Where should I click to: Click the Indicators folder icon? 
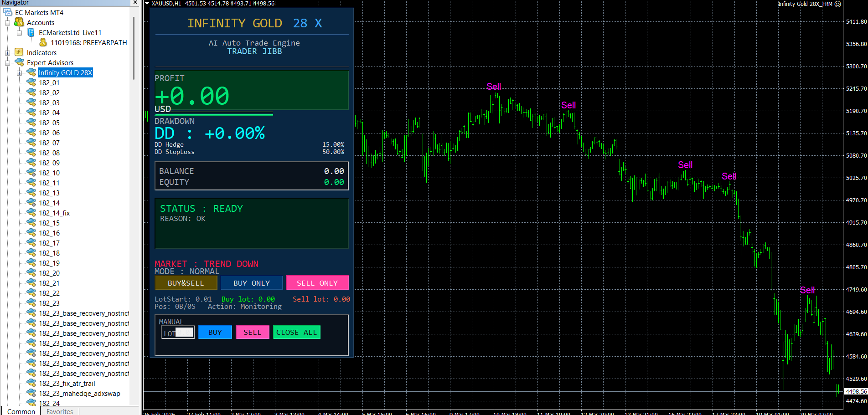pyautogui.click(x=19, y=52)
